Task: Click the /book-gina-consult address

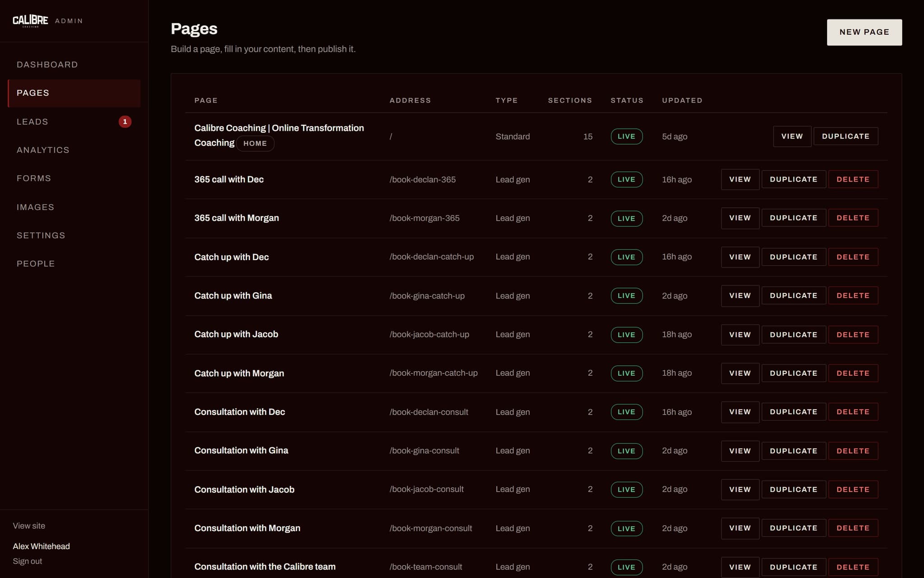Action: click(x=424, y=451)
